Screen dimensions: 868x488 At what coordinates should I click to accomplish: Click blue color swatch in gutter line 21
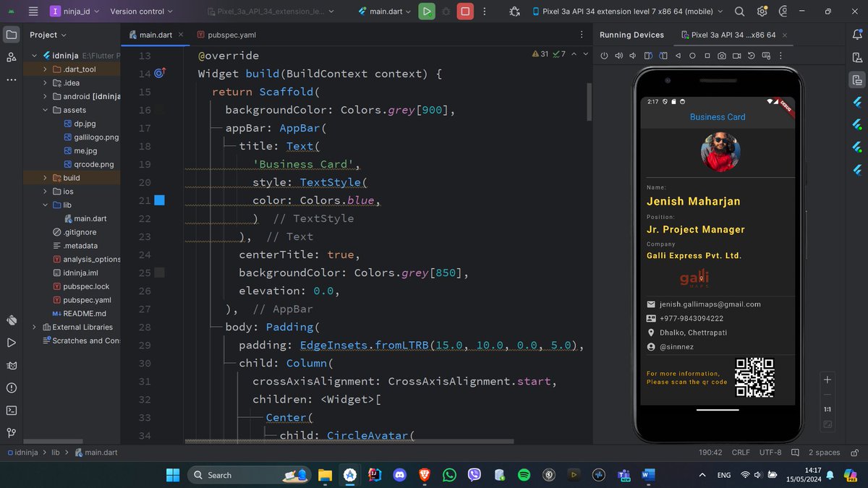tap(160, 200)
